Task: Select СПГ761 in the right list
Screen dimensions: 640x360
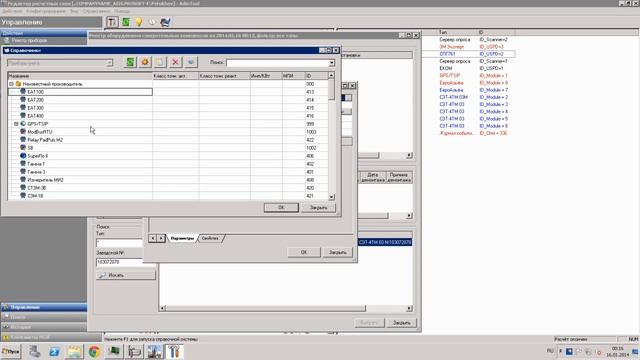Action: click(447, 54)
